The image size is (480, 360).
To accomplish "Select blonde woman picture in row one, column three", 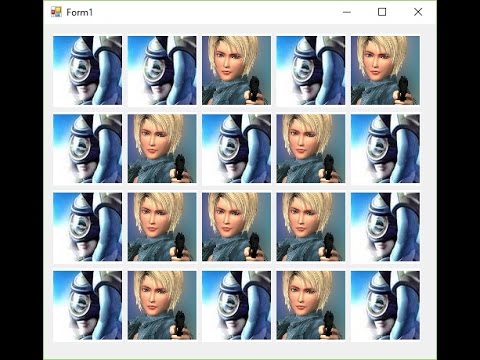I will click(x=236, y=71).
